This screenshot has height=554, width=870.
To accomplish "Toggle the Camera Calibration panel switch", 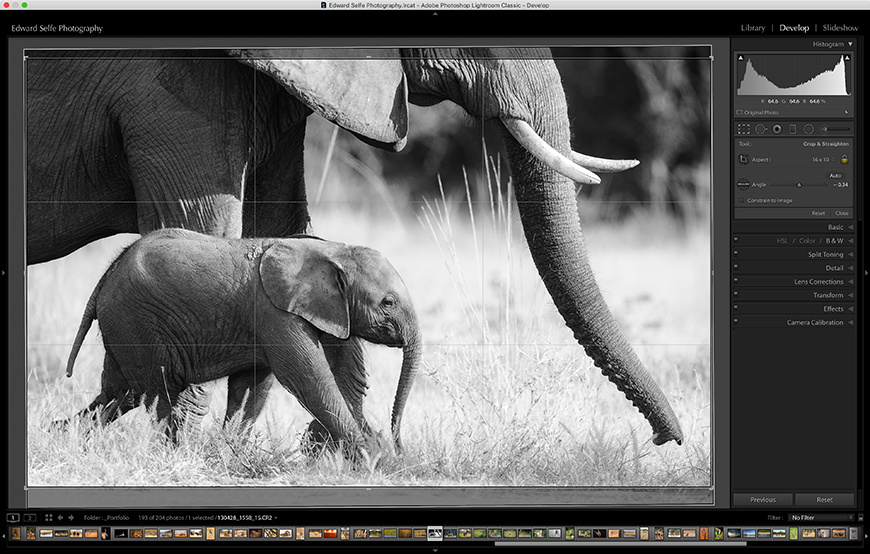I will tap(736, 320).
